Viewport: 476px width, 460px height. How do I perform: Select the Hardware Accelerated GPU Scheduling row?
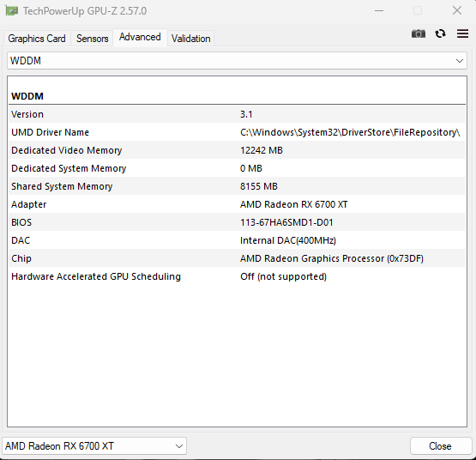click(237, 276)
